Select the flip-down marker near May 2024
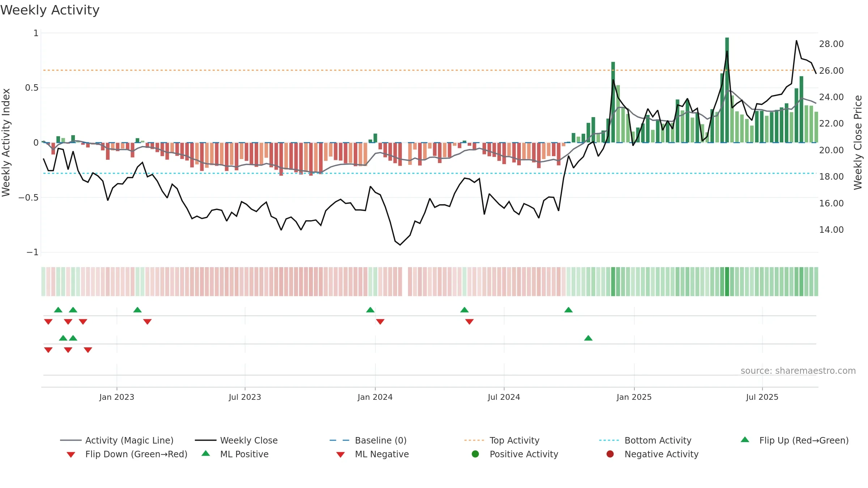The width and height of the screenshot is (868, 488). [x=469, y=322]
